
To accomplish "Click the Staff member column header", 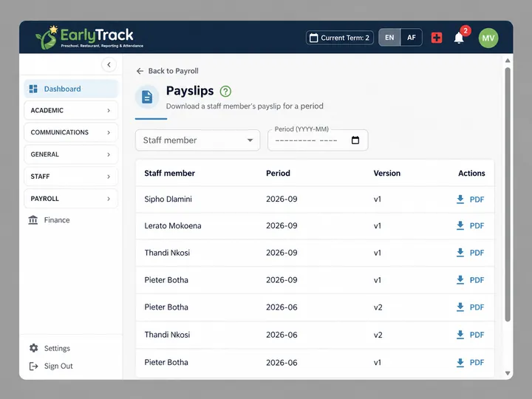I will pos(170,174).
